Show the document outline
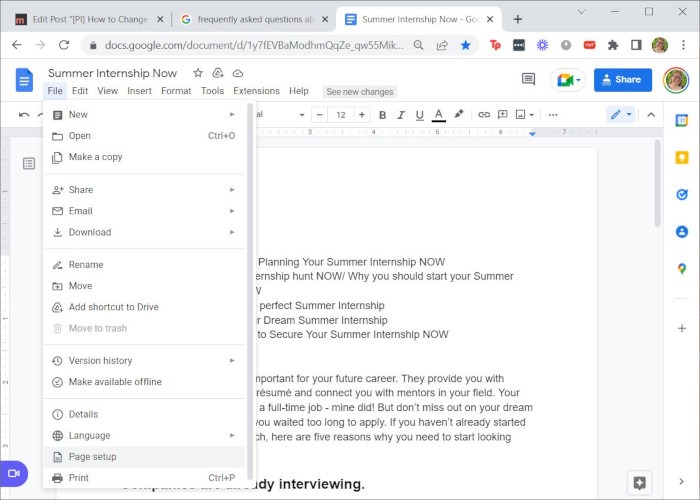 coord(29,164)
